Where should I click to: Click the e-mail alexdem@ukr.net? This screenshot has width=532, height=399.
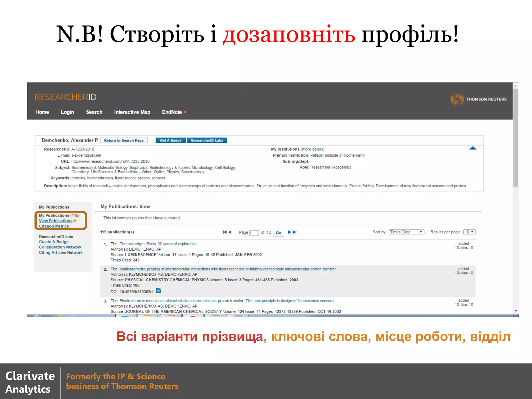point(86,155)
